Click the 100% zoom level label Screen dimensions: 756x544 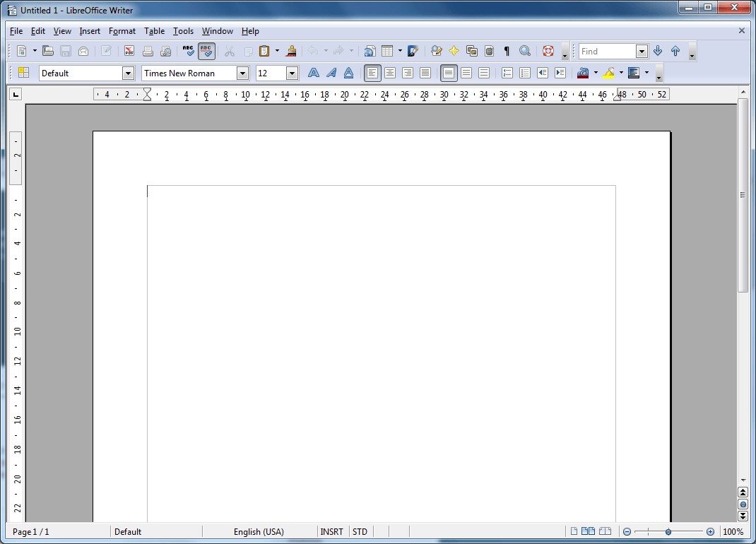tap(733, 531)
